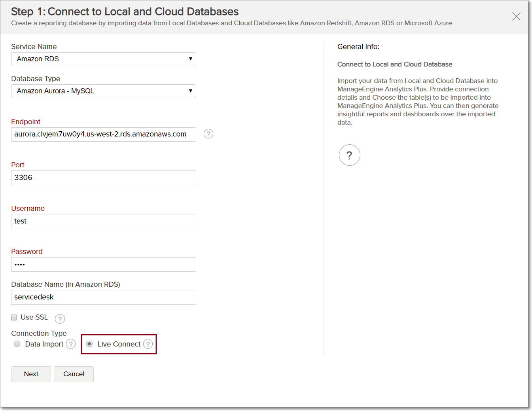Open help icon beside Live Connect

point(148,344)
